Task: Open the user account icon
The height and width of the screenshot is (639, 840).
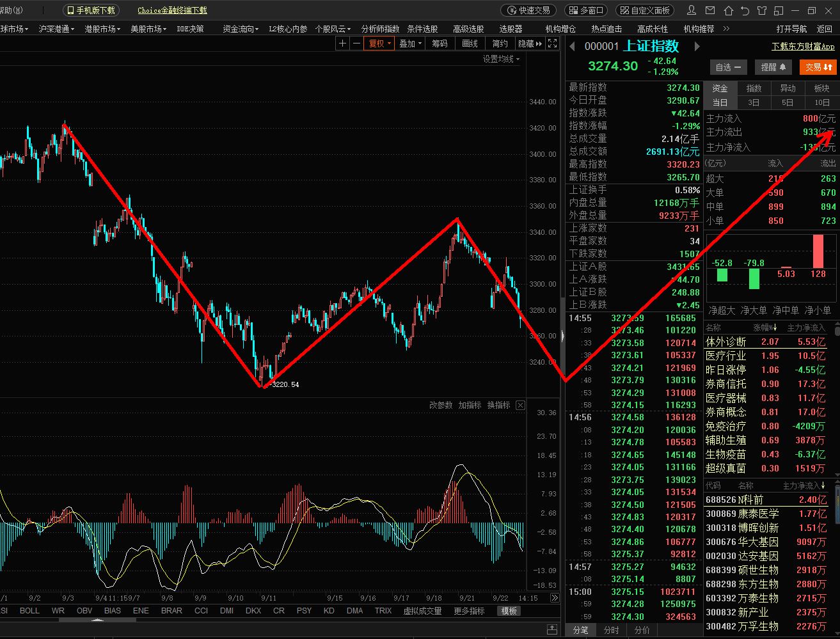Action: (692, 10)
